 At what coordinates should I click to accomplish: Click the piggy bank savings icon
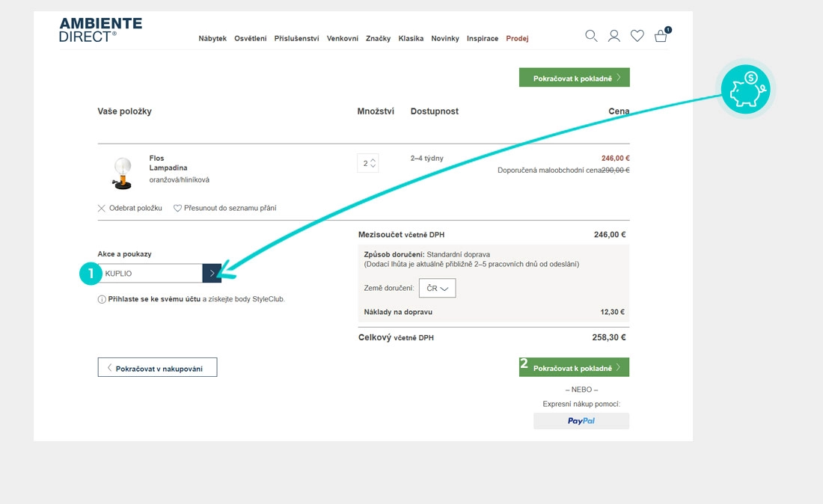[x=745, y=89]
